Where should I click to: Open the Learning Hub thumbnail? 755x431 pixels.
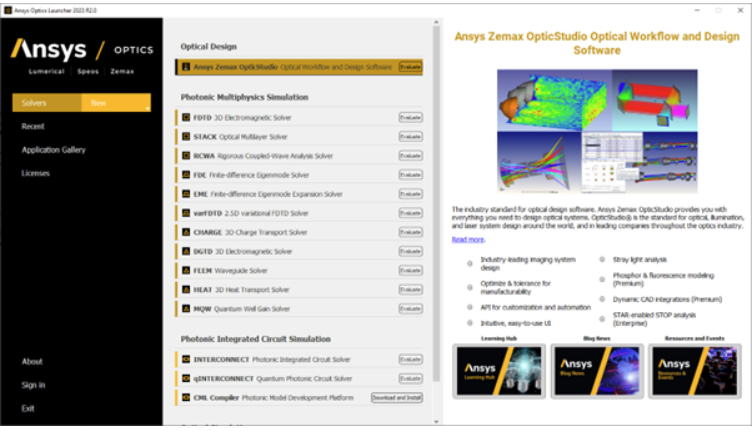click(499, 371)
